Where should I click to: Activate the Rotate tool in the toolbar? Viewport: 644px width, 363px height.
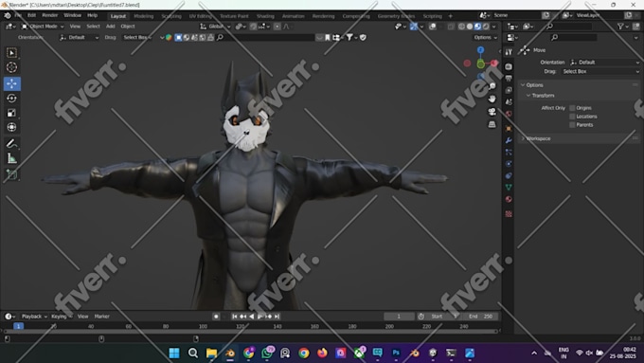(11, 99)
